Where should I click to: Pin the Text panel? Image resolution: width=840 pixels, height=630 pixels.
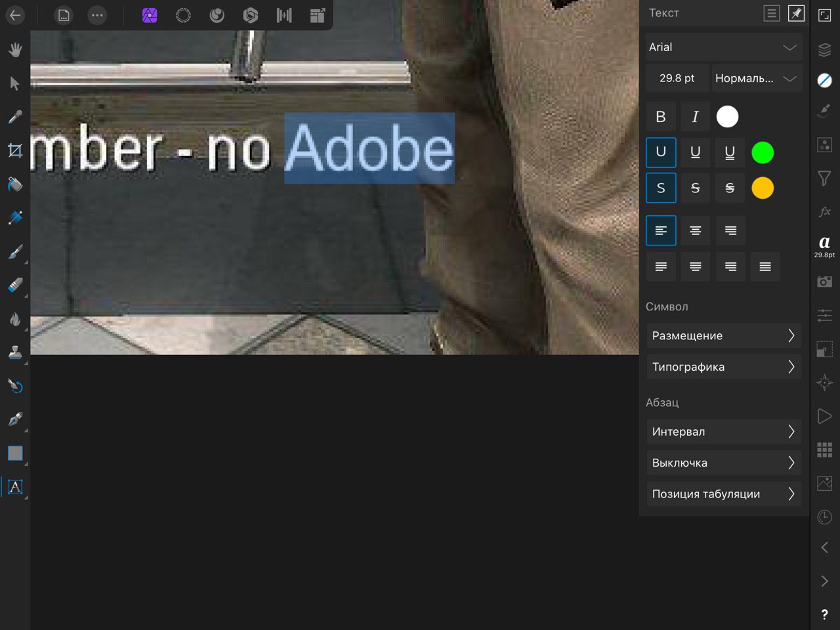tap(796, 13)
